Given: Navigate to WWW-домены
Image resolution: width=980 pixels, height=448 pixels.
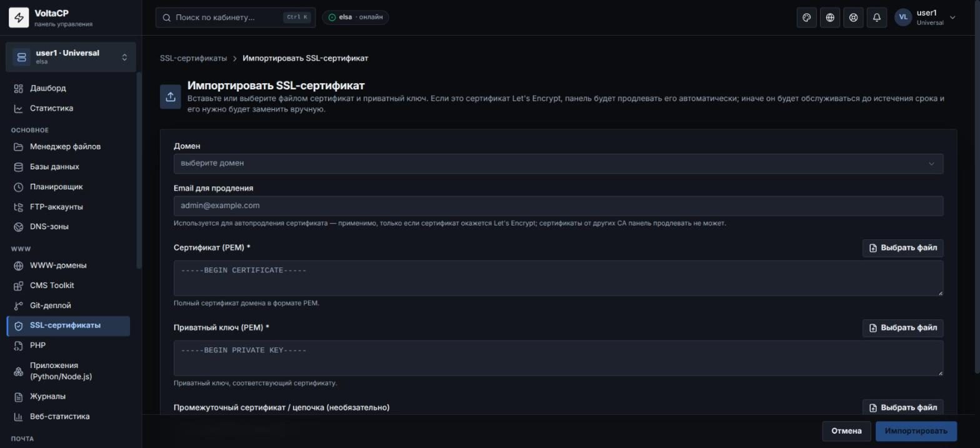Looking at the screenshot, I should 68,266.
